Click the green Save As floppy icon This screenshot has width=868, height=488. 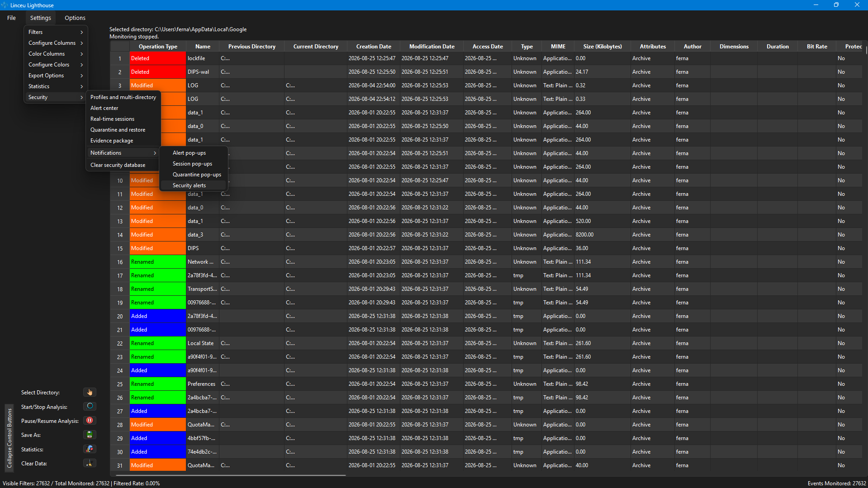pos(90,435)
